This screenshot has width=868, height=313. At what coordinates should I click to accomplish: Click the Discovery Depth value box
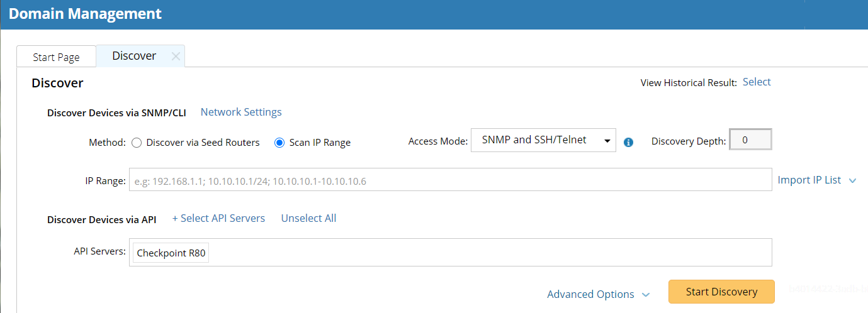pyautogui.click(x=750, y=140)
